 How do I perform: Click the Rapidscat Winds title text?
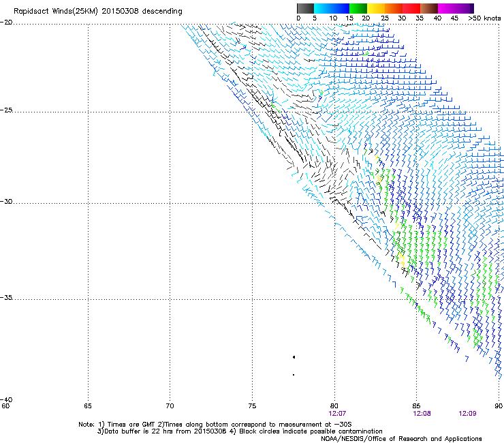pyautogui.click(x=97, y=12)
